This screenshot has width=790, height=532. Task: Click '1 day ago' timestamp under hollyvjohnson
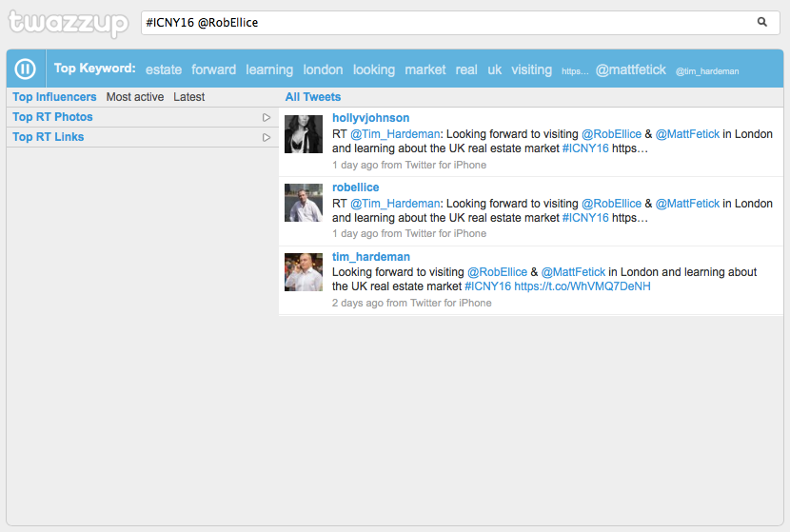pos(355,165)
